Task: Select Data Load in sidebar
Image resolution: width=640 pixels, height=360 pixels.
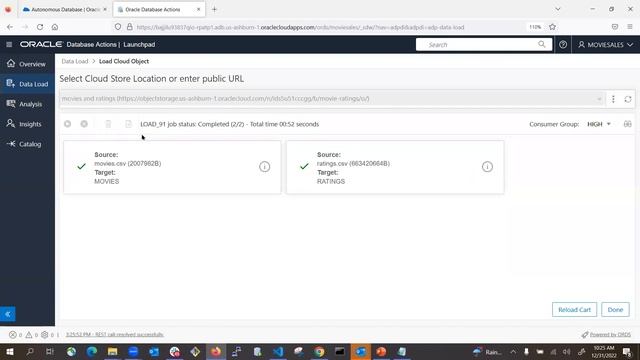Action: 27,84
